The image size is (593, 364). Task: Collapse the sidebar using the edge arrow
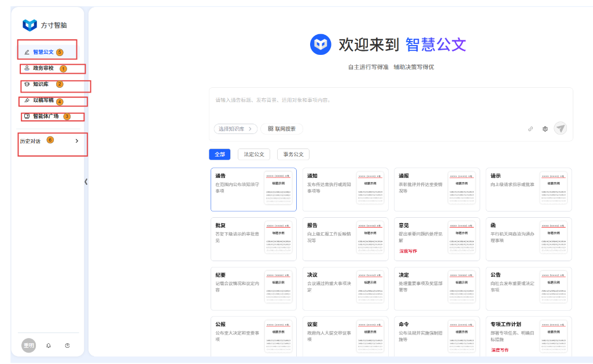(86, 181)
